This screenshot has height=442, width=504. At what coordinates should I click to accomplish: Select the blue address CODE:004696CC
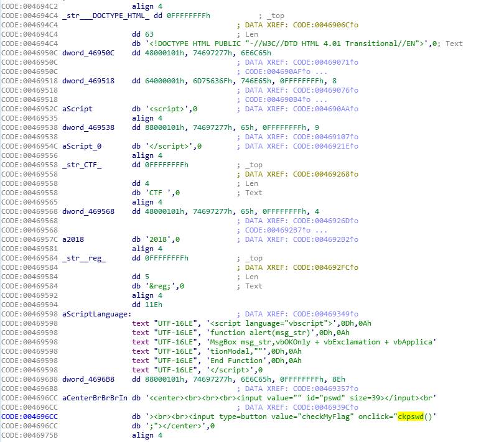(30, 417)
